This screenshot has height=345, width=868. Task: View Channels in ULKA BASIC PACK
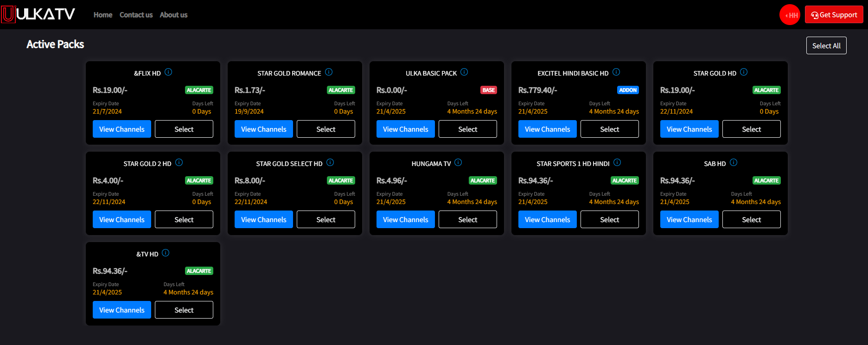click(x=406, y=129)
